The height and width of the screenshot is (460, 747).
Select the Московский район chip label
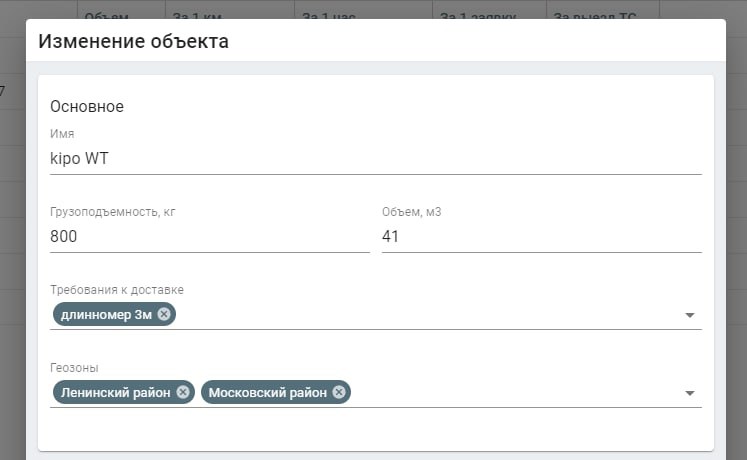pos(267,392)
